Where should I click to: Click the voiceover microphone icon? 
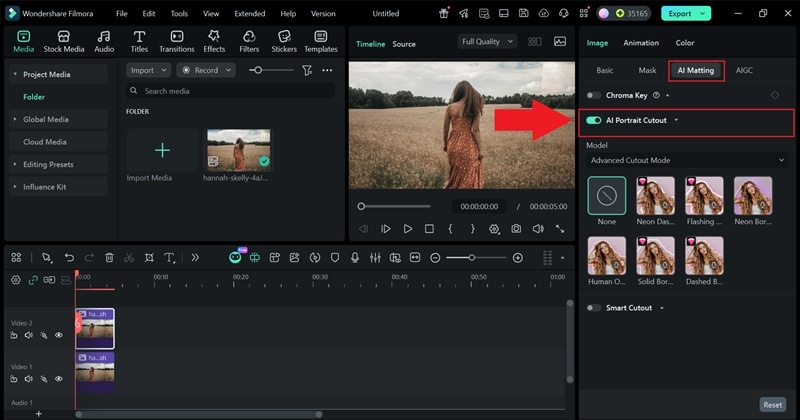click(355, 258)
